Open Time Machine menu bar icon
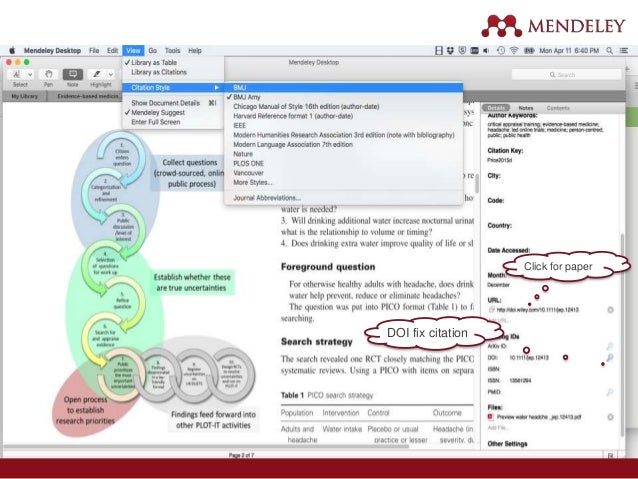 click(x=501, y=50)
